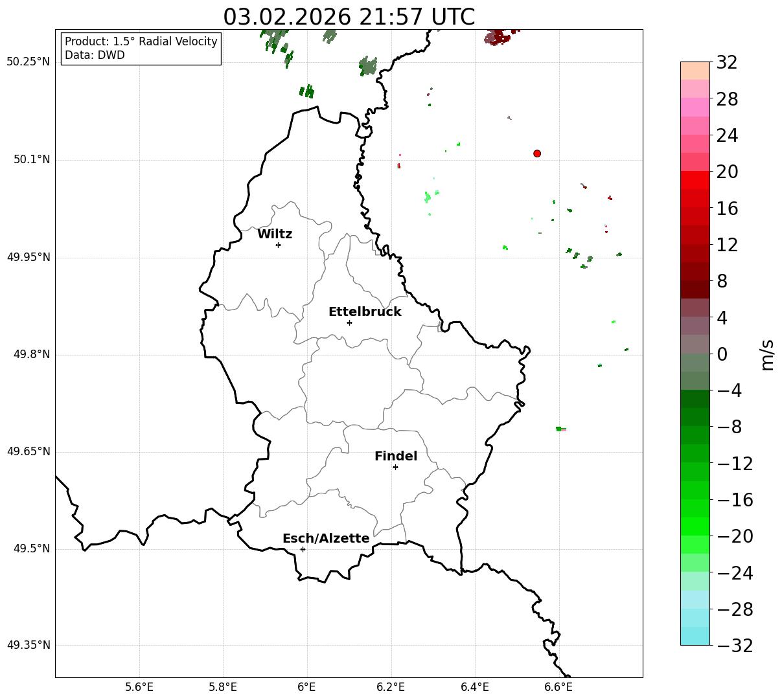782x700 pixels.
Task: Click the Wiltz station cross marker
Action: [x=278, y=245]
